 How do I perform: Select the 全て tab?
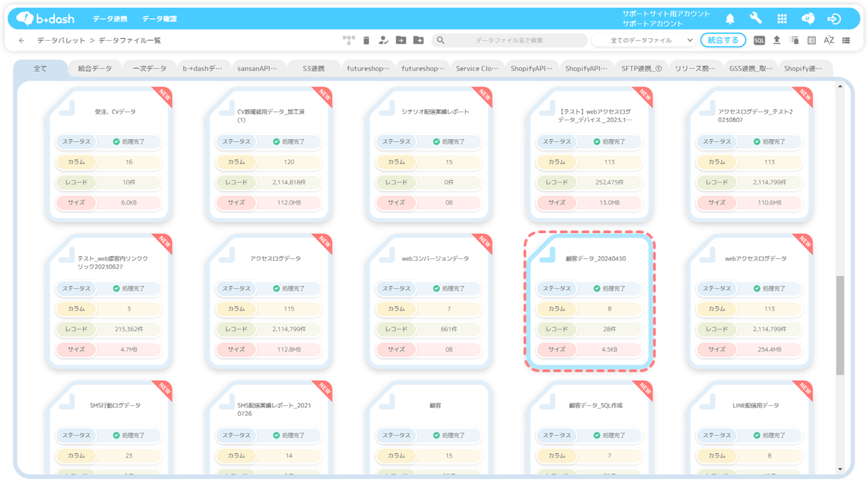click(x=40, y=68)
